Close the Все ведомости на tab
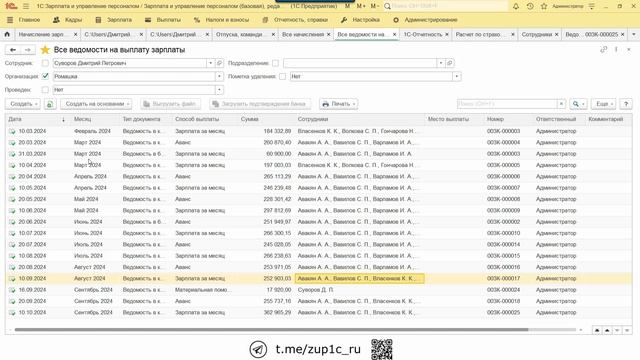The width and height of the screenshot is (640, 360). [394, 35]
